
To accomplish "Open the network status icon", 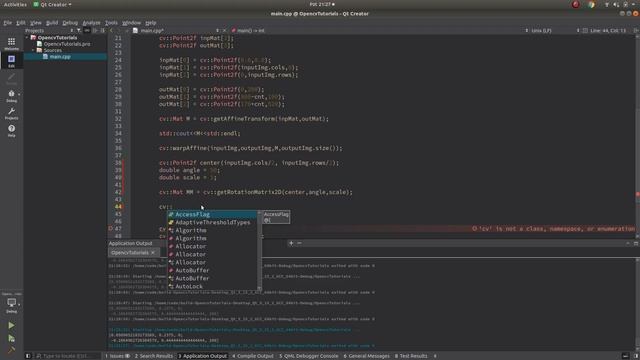I will [607, 4].
